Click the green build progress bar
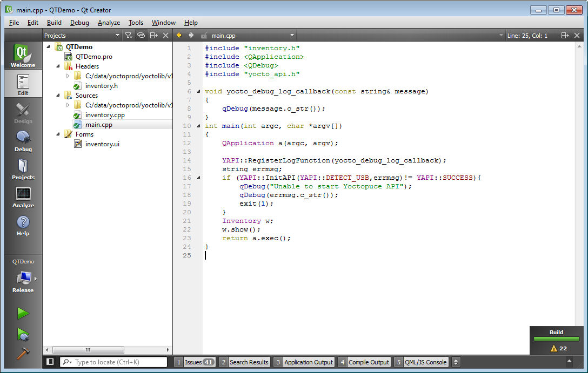Screen dimensions: 588x373 (x=556, y=339)
